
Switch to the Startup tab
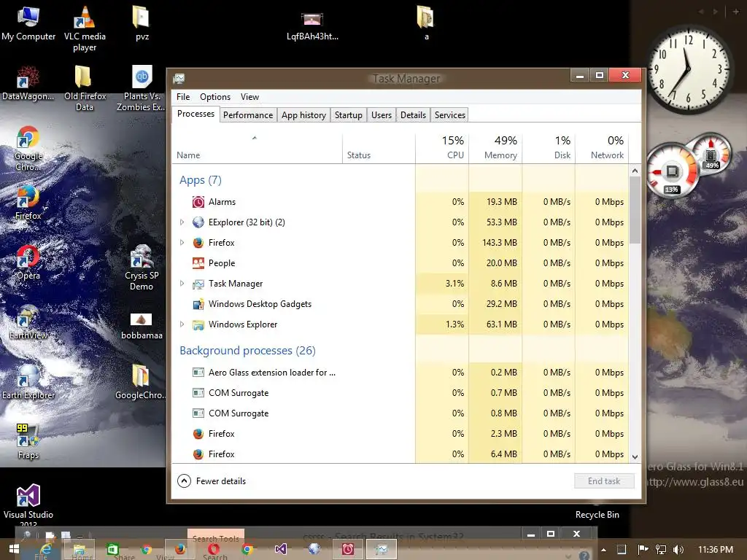point(348,114)
